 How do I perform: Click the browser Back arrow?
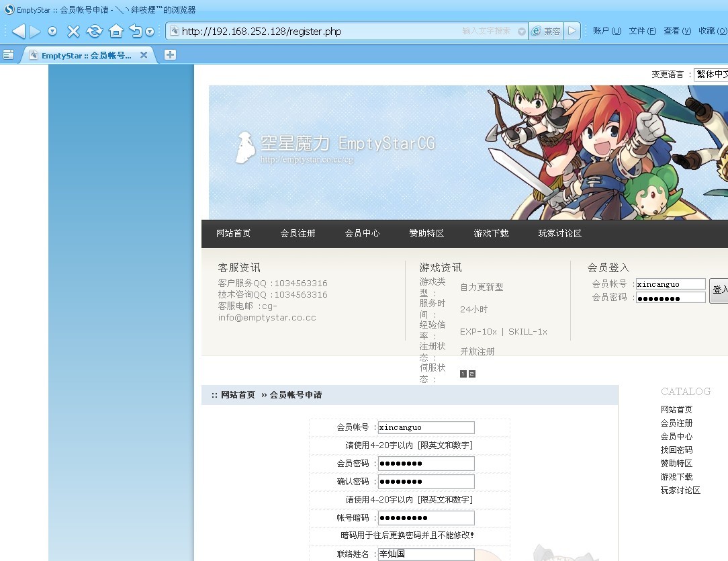18,31
